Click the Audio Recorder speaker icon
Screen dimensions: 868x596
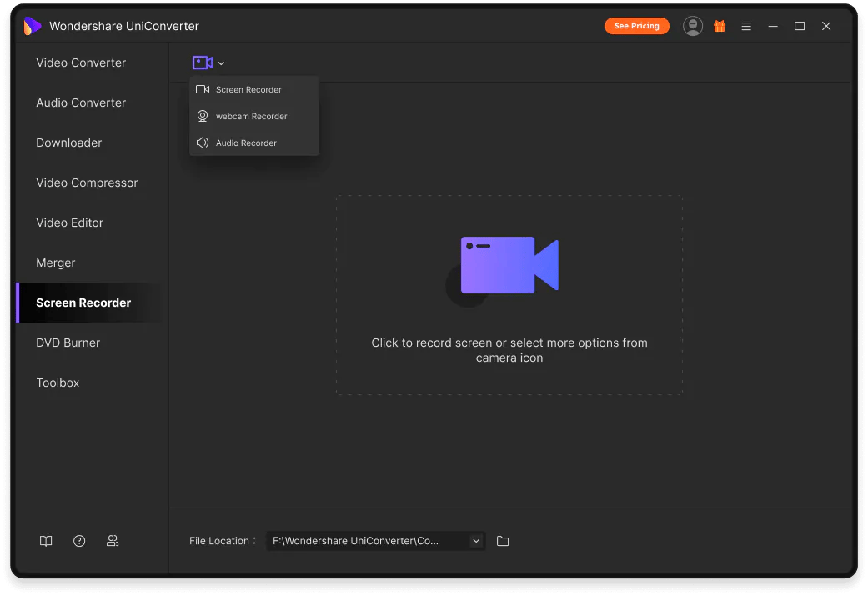(202, 143)
